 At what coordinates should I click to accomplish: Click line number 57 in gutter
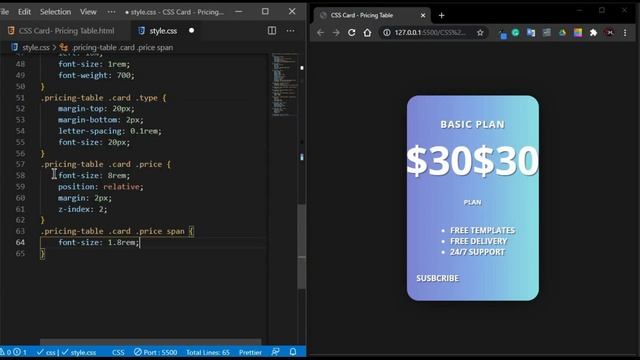point(20,164)
